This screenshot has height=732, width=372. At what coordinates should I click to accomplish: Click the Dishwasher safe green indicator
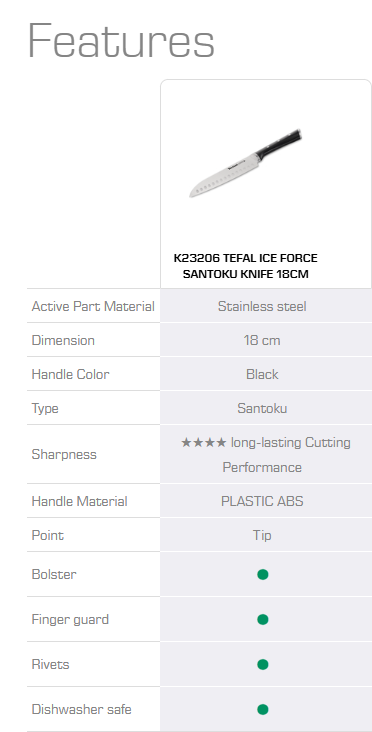[x=263, y=710]
